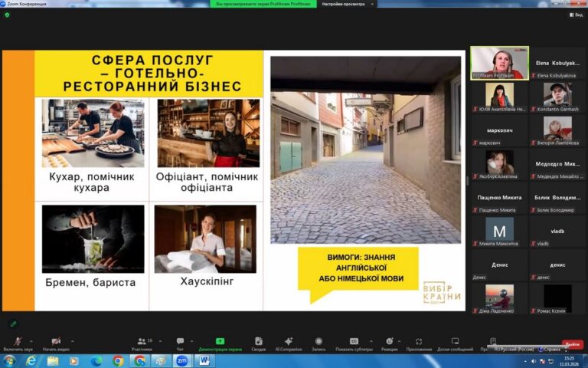Open Реакции reactions menu
This screenshot has height=368, width=588.
[x=389, y=342]
